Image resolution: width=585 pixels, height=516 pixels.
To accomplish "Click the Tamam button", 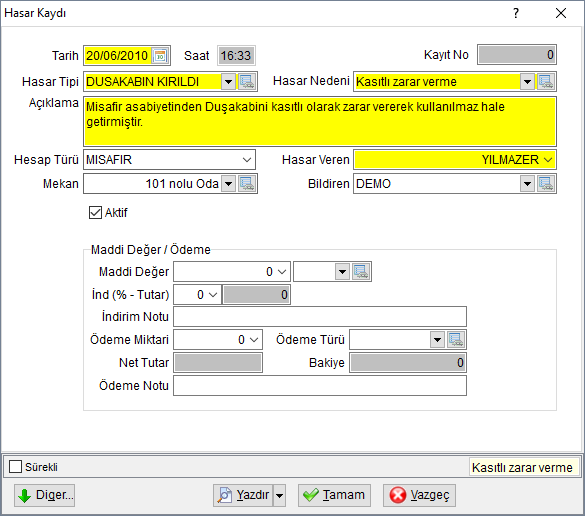I will [334, 495].
